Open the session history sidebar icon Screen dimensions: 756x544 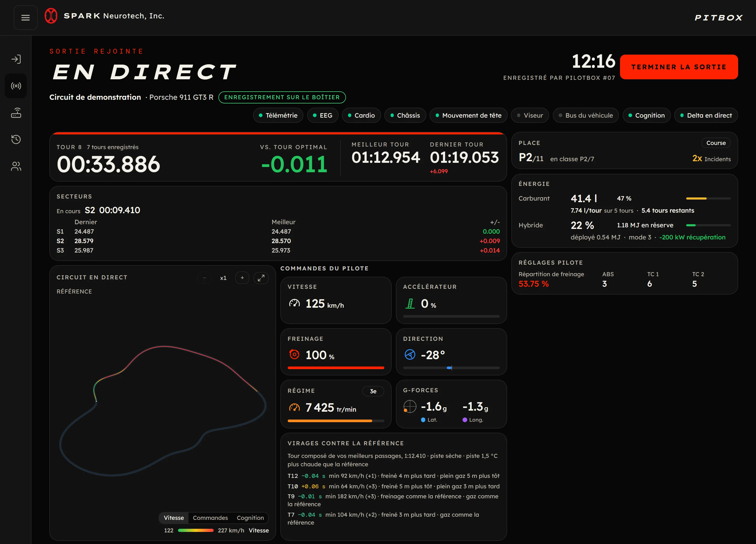coord(16,139)
